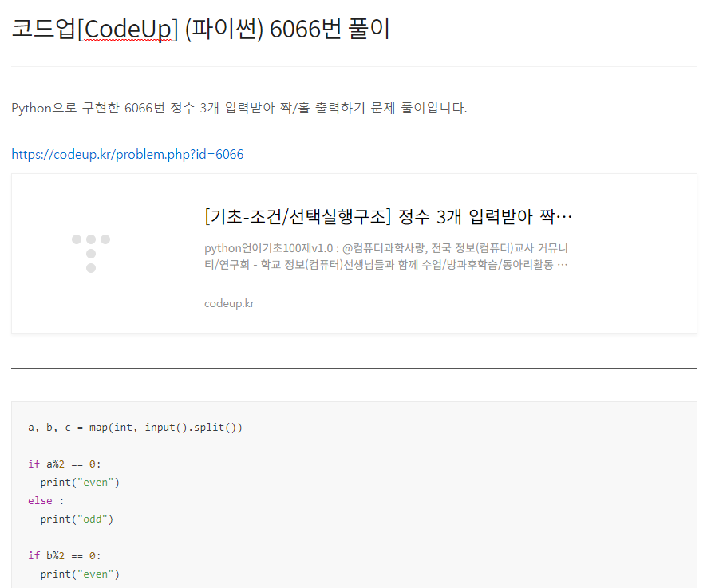Open the link card title about 정수 3개 입력받아
This screenshot has height=588, width=711.
coord(388,217)
